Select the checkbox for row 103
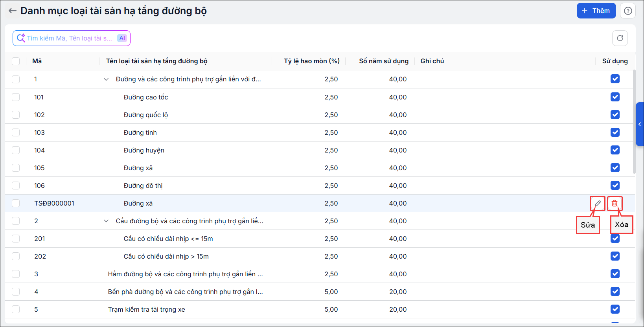The width and height of the screenshot is (644, 327). click(16, 132)
